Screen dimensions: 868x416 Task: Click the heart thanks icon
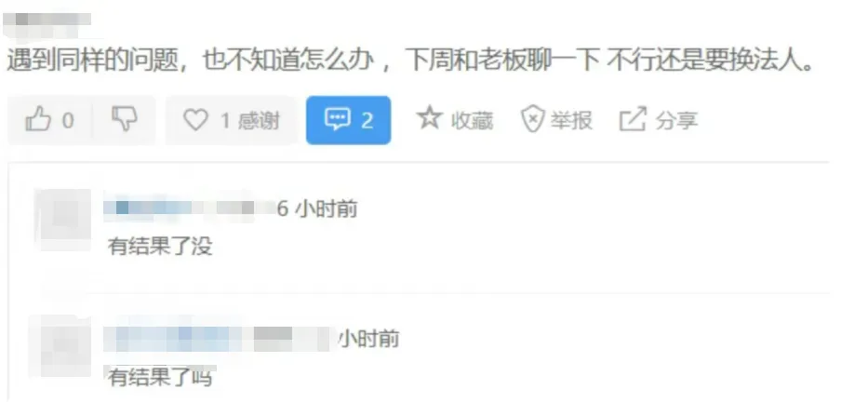(x=195, y=120)
